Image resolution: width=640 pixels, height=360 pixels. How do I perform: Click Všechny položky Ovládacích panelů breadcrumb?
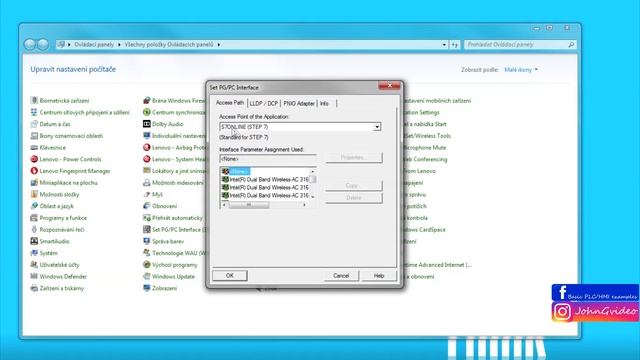click(x=169, y=44)
